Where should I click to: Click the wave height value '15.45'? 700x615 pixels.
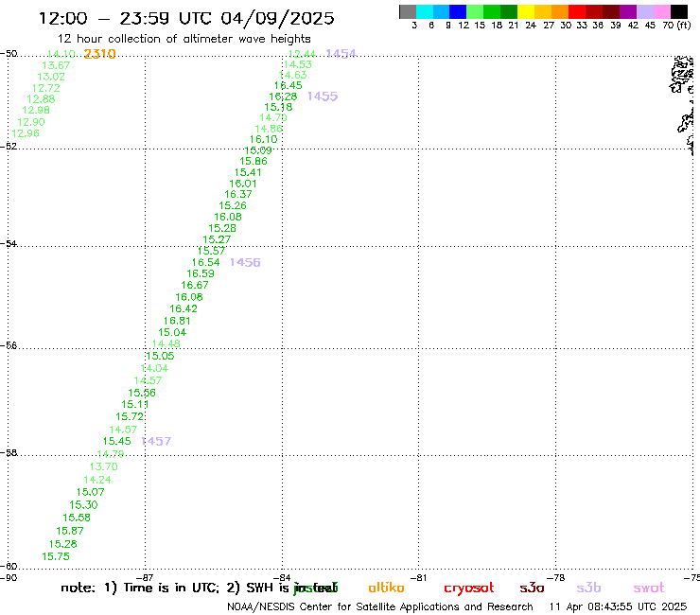117,441
